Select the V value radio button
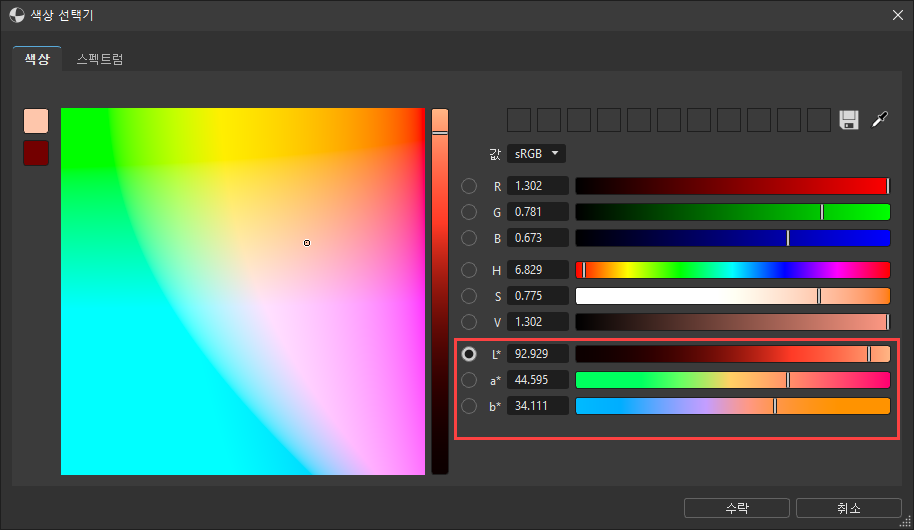 469,322
